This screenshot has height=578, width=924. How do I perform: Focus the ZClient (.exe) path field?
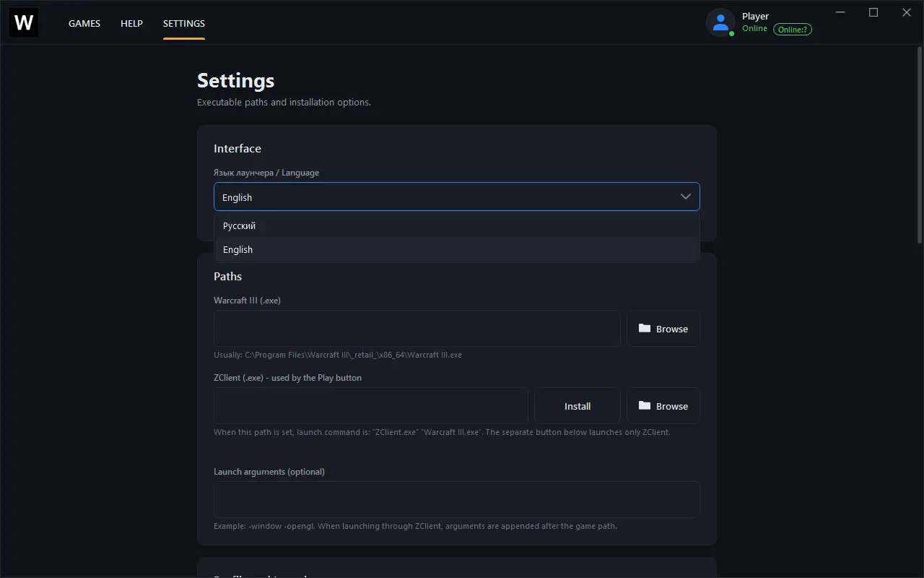(x=371, y=406)
